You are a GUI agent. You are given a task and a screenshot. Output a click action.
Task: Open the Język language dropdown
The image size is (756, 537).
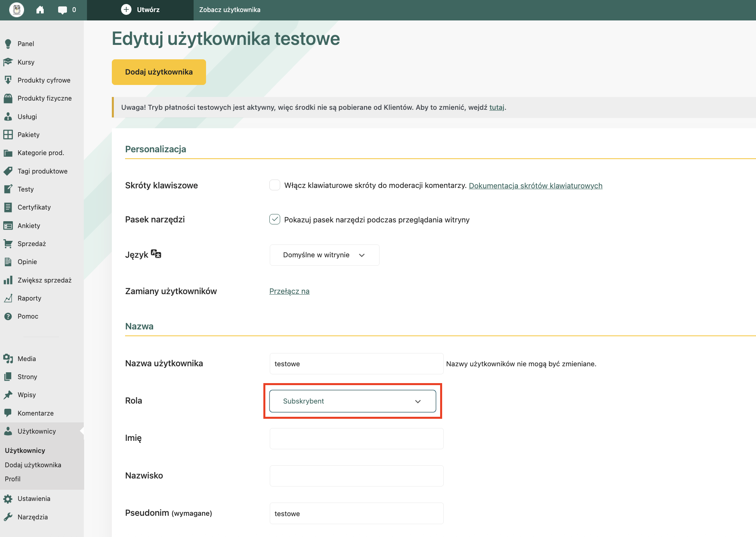click(x=324, y=255)
